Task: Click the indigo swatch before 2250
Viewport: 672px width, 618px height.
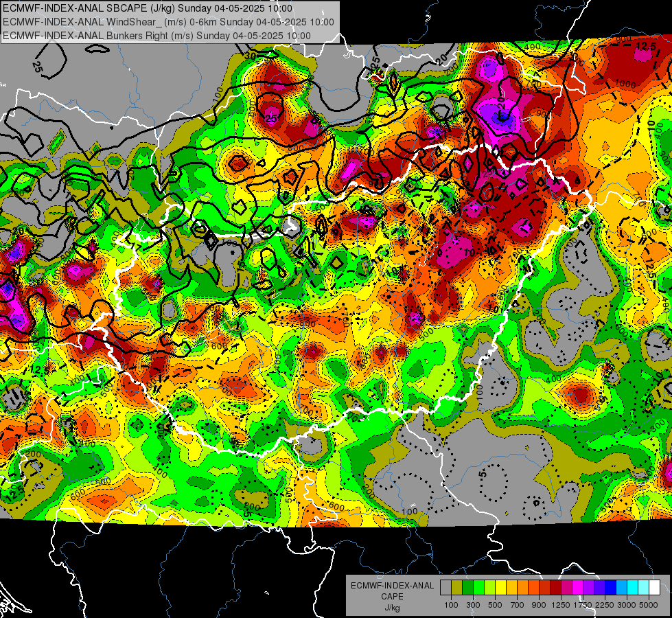Action: coord(599,587)
